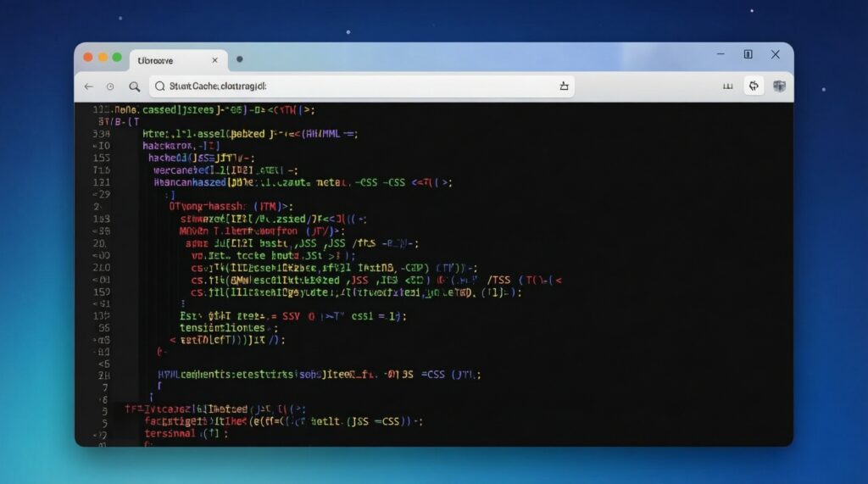Click the split-view icon in the top-right corner
The image size is (868, 484).
[x=748, y=54]
